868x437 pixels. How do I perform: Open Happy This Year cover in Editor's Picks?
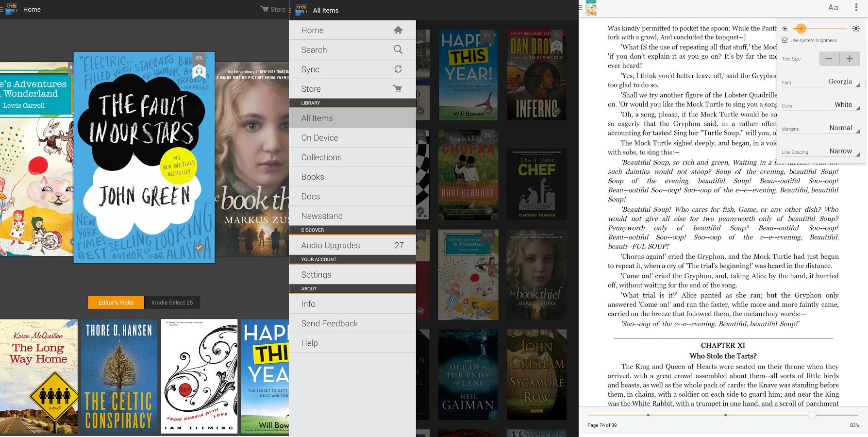click(265, 376)
